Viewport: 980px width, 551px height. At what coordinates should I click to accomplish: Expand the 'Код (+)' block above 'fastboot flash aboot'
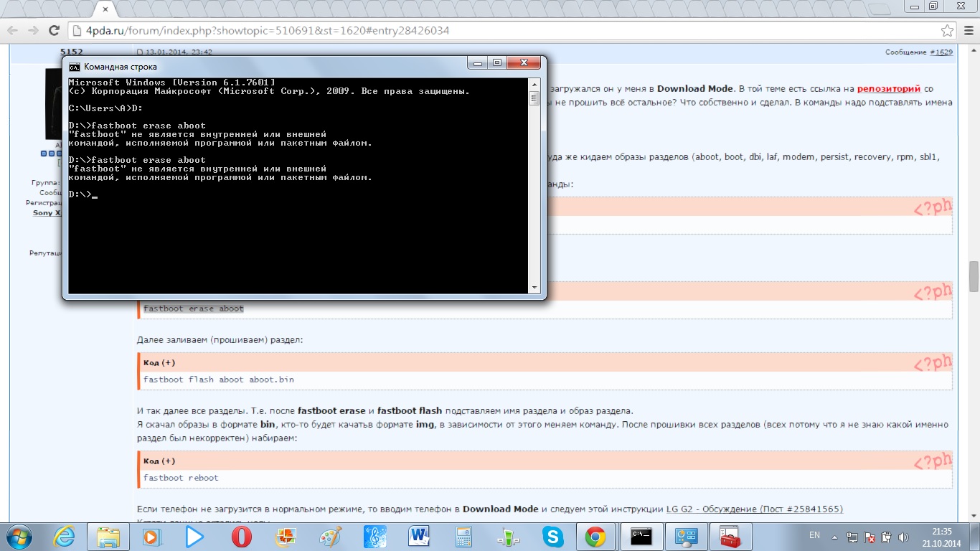tap(159, 362)
